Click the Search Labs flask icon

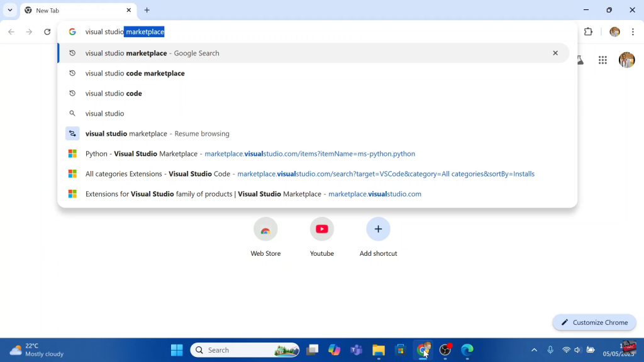(x=580, y=60)
